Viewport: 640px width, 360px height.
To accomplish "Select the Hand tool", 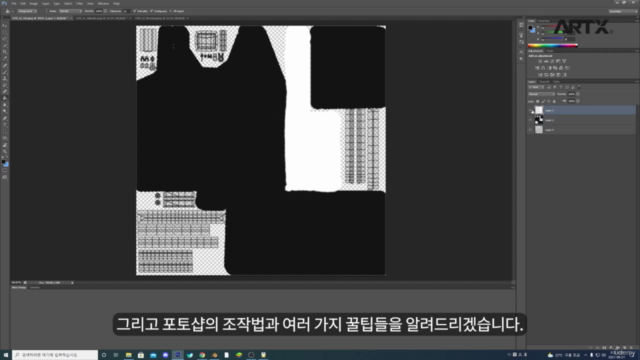I will pyautogui.click(x=5, y=145).
